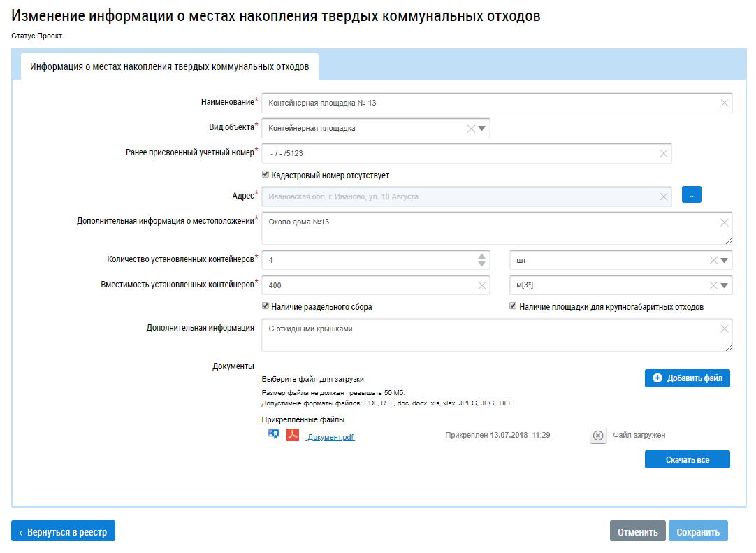The height and width of the screenshot is (553, 756).
Task: Click Вернуться в реестр button
Action: click(63, 531)
